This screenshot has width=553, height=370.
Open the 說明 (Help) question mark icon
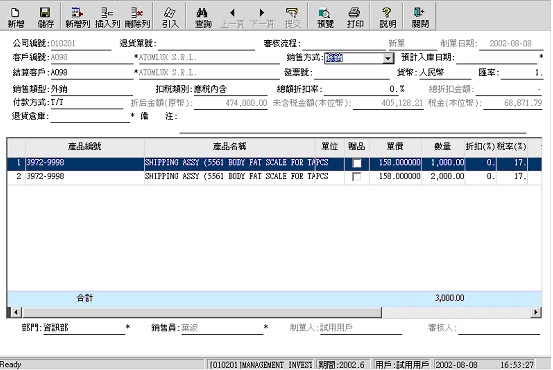point(387,16)
